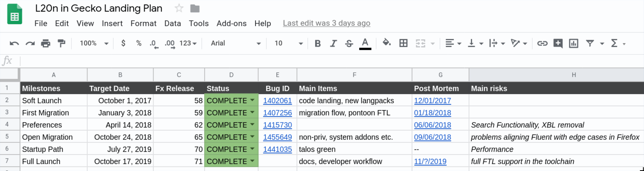Open the 12/01/2017 post mortem link
This screenshot has width=644, height=171.
pyautogui.click(x=432, y=101)
